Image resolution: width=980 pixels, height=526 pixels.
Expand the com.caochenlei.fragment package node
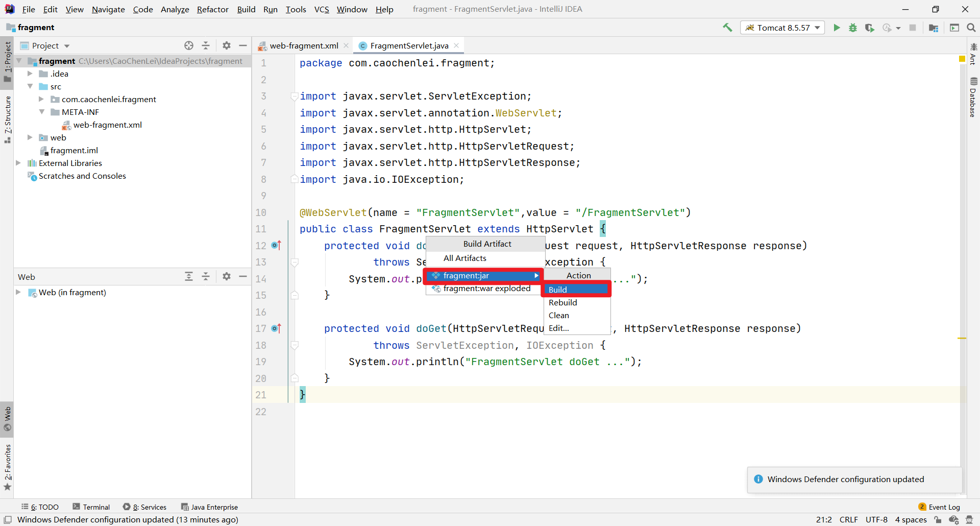click(41, 99)
